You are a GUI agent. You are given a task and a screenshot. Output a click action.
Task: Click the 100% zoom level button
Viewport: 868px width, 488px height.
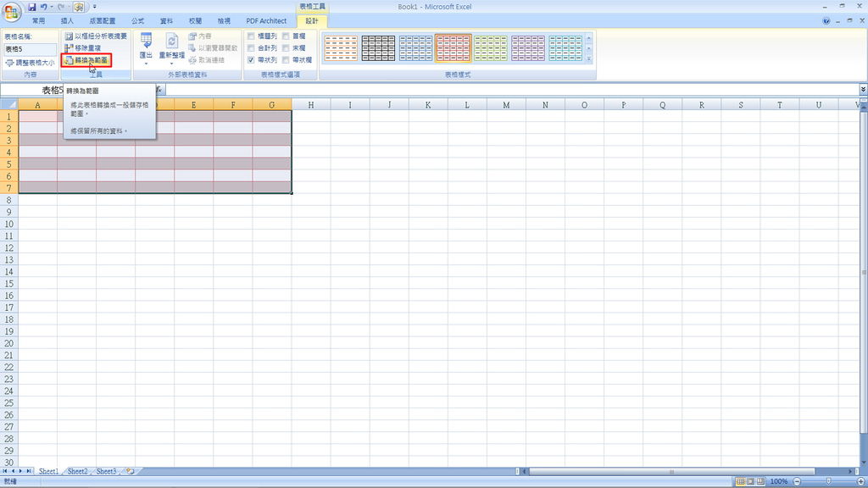779,481
